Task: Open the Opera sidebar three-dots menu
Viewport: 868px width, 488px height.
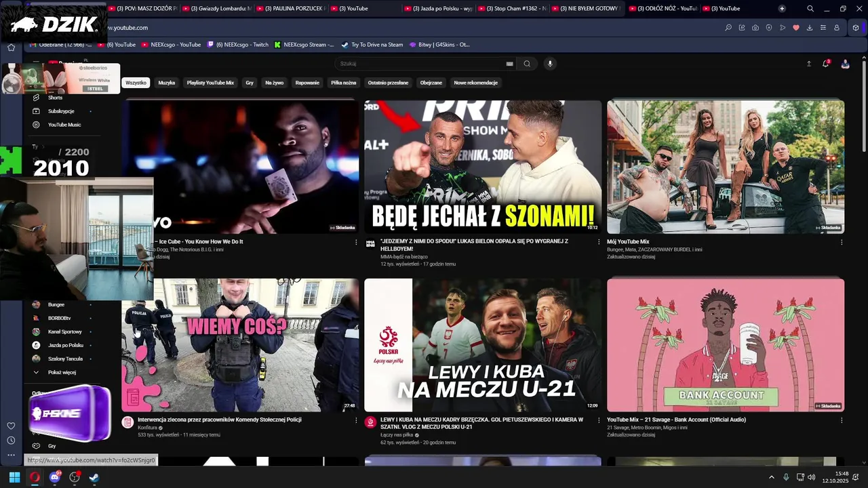Action: click(x=11, y=455)
